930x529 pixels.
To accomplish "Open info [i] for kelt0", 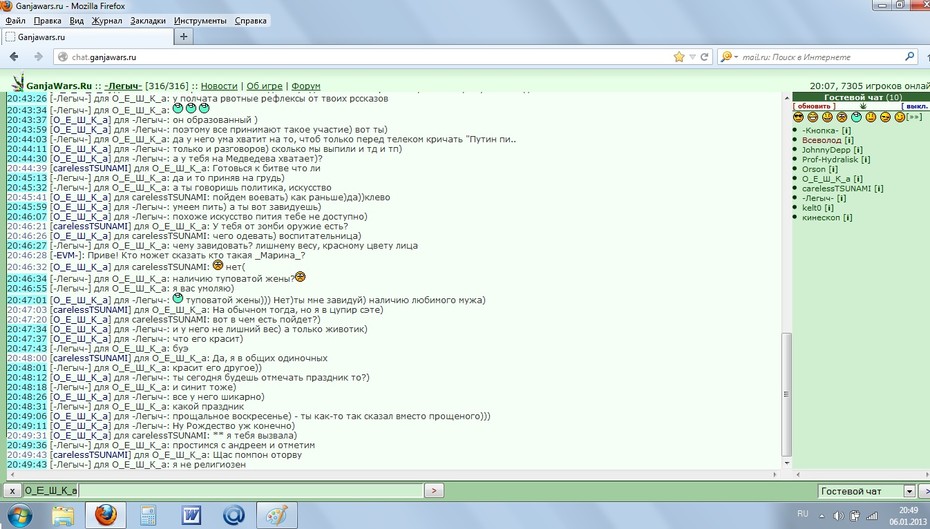I will pos(829,208).
